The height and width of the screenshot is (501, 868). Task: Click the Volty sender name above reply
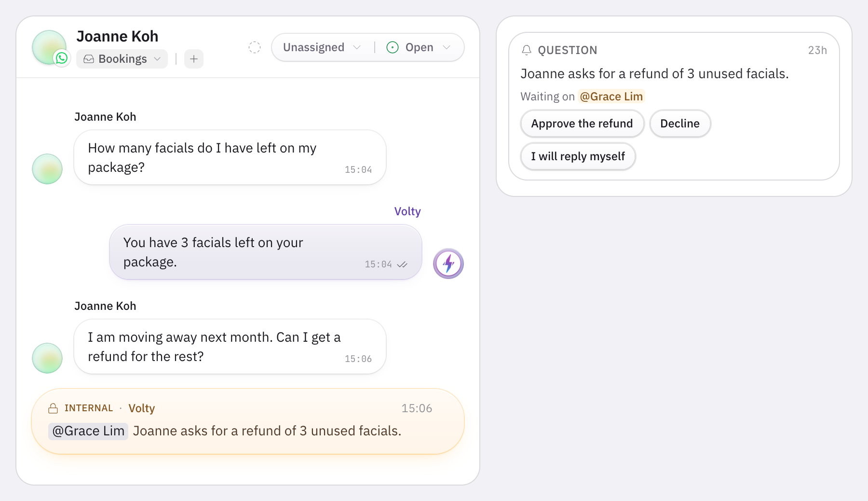[x=407, y=211]
